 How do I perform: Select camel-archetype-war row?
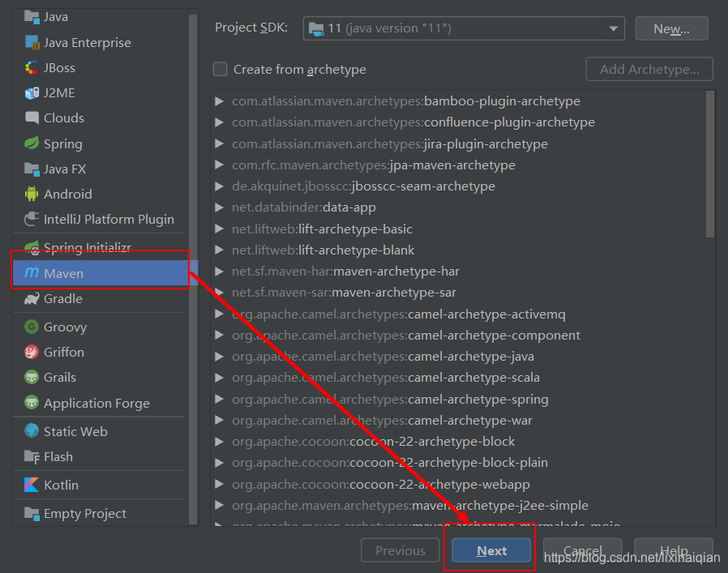coord(457,421)
